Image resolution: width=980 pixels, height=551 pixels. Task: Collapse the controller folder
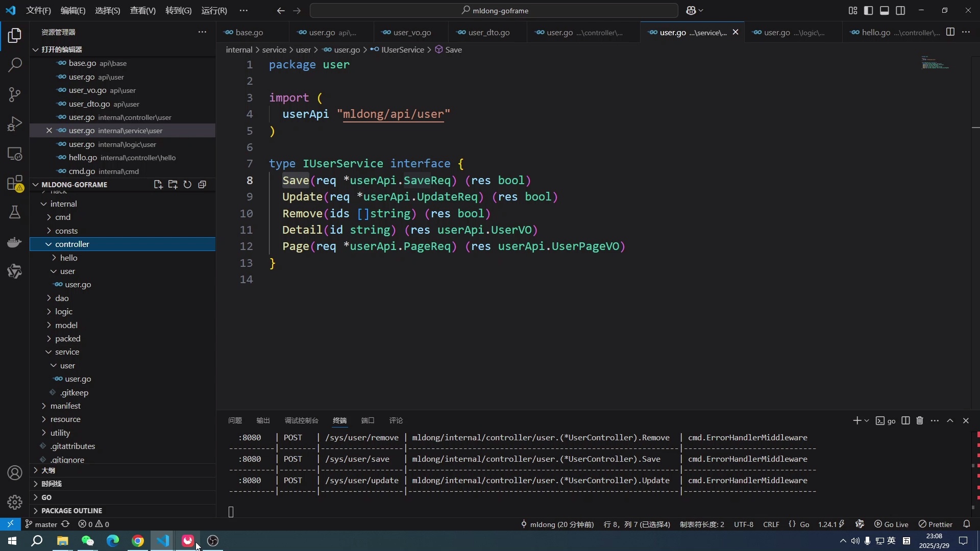tap(72, 244)
